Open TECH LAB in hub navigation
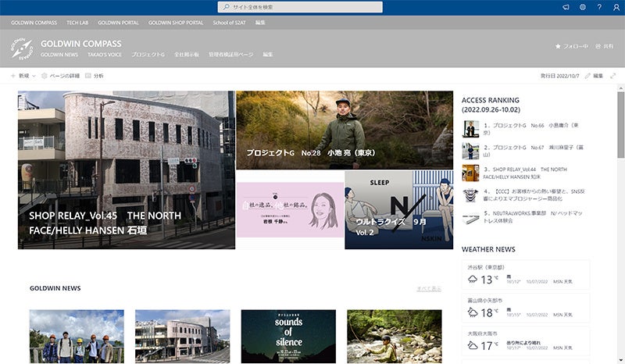Image resolution: width=625 pixels, height=364 pixels. click(x=77, y=23)
